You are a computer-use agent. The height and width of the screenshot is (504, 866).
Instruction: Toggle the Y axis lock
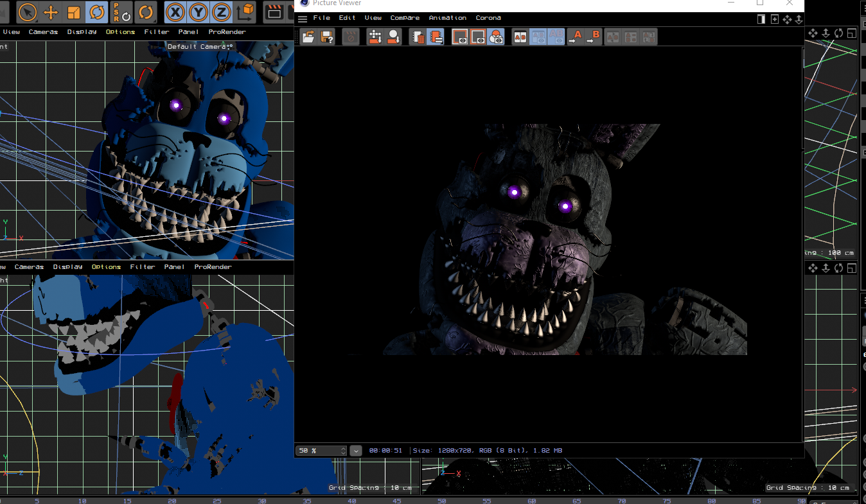pyautogui.click(x=198, y=12)
